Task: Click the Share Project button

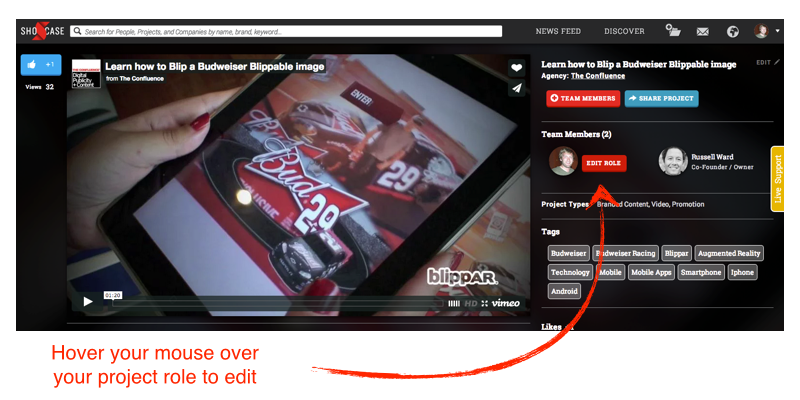Action: [x=661, y=98]
